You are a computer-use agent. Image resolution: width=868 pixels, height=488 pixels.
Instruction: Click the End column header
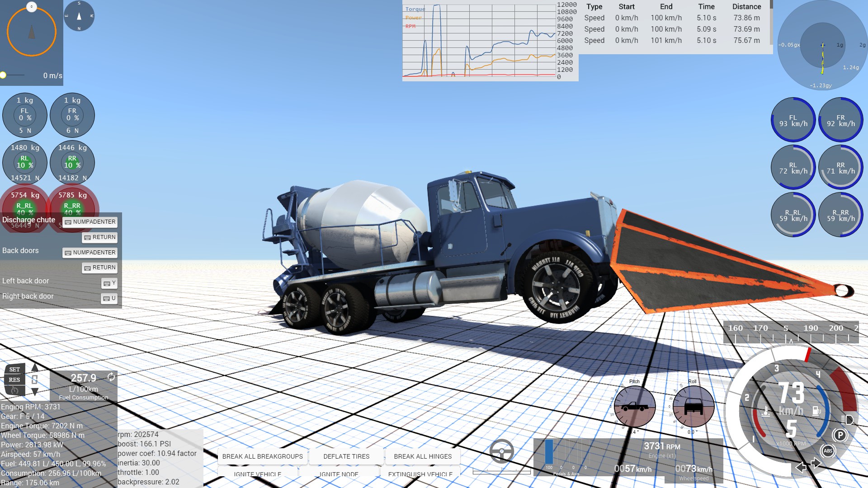coord(666,7)
